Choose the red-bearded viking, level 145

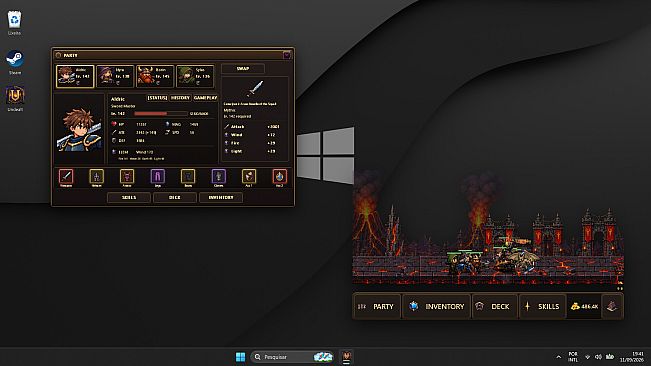point(155,76)
